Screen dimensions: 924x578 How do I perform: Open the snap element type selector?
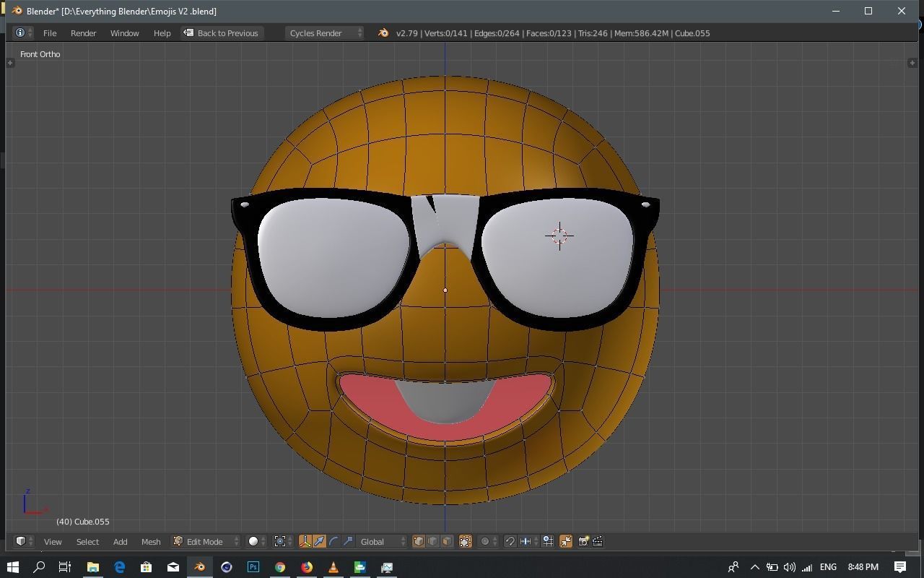click(x=528, y=541)
